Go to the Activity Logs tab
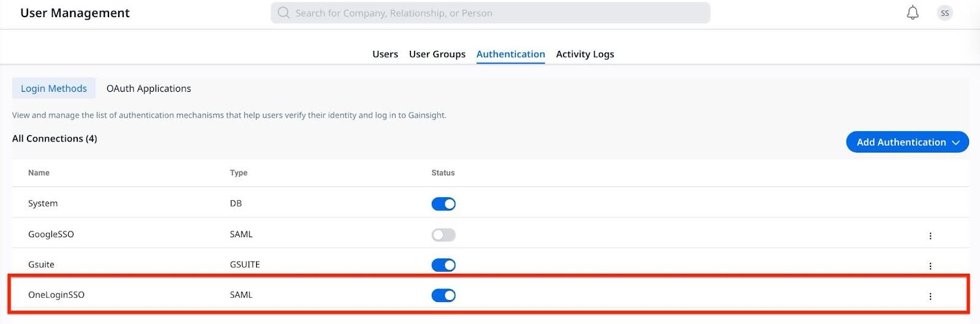980x324 pixels. pos(584,54)
